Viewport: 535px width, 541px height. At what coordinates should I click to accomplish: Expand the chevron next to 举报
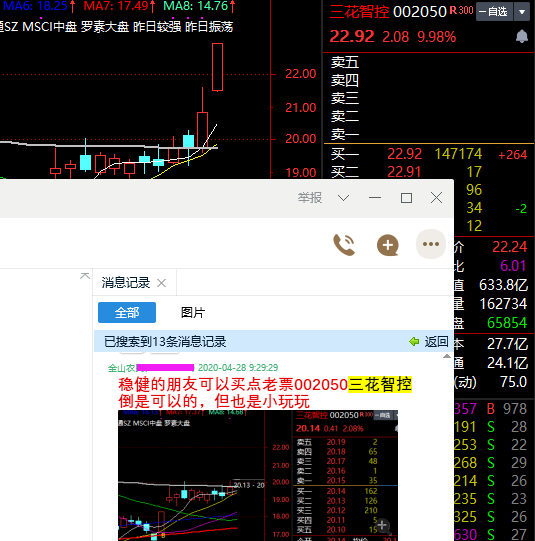pyautogui.click(x=343, y=198)
